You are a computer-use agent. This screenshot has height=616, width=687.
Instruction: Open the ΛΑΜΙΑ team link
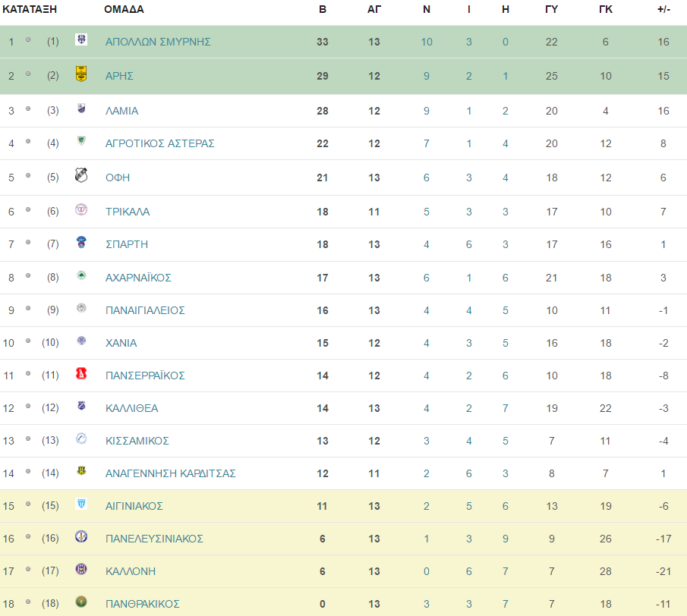tap(121, 111)
